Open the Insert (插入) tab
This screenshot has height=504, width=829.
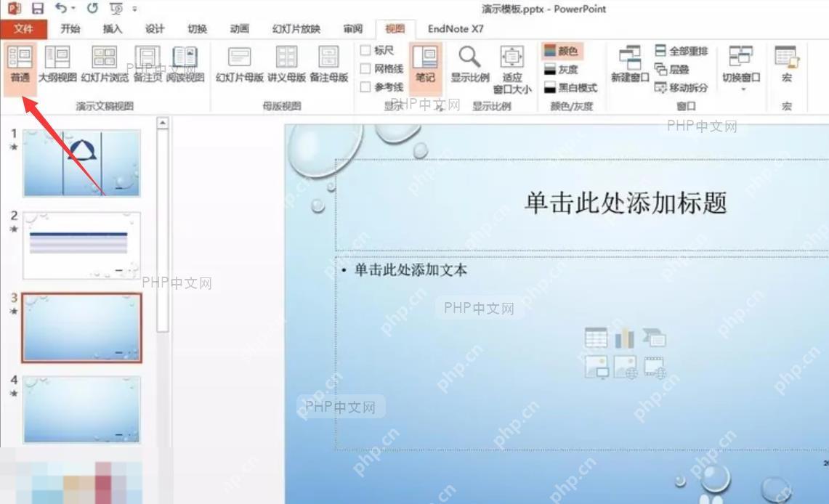point(112,29)
